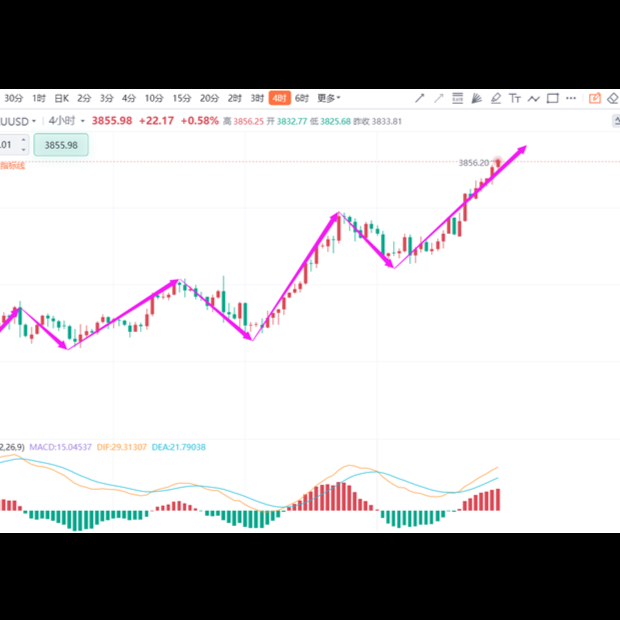Click the MACD:15.04537 indicator label
Screen dimensions: 620x620
[x=61, y=447]
